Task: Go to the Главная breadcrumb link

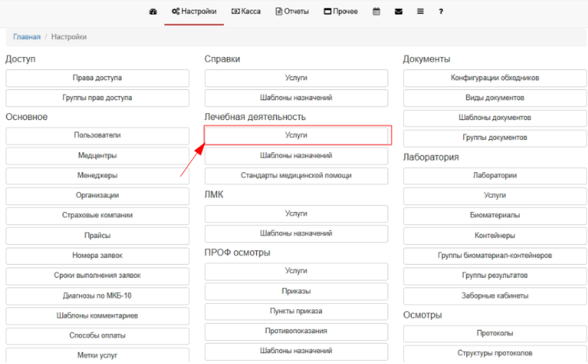Action: tap(26, 37)
